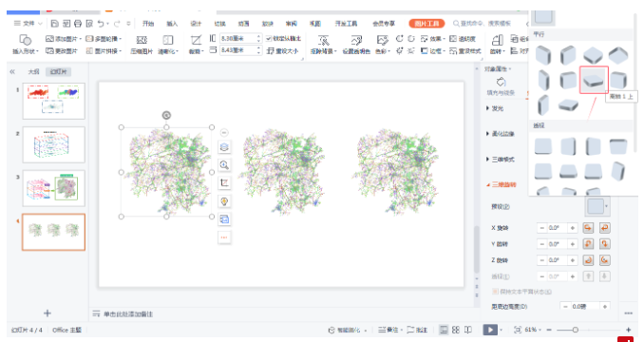Select the 图片工具 Picture Tools tab
Screen dimensions: 644x342
pos(426,24)
